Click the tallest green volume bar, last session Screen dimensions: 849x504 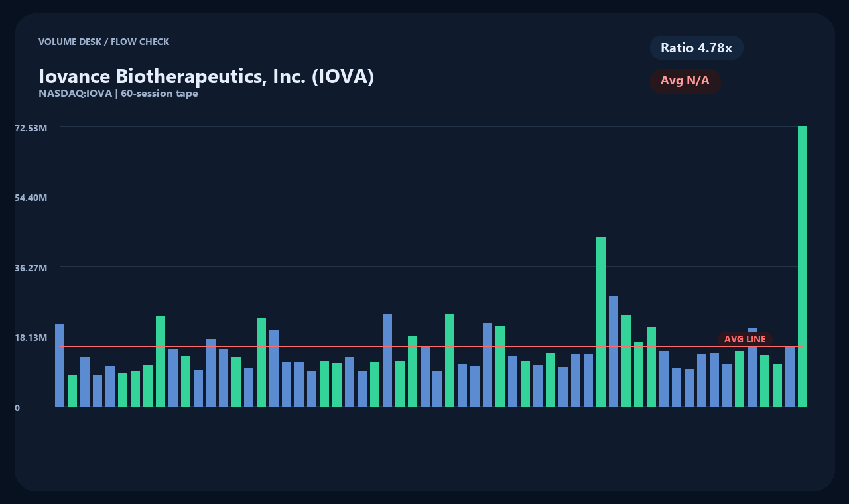click(x=803, y=266)
